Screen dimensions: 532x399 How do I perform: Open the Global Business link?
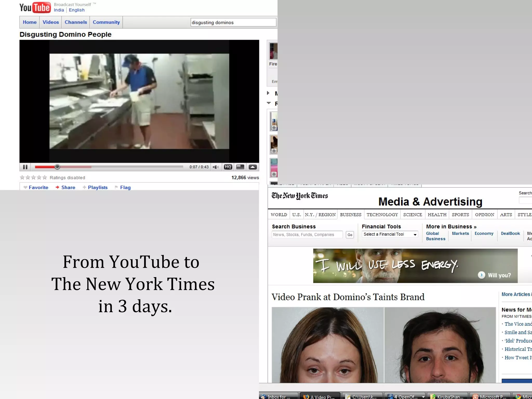[x=436, y=236]
